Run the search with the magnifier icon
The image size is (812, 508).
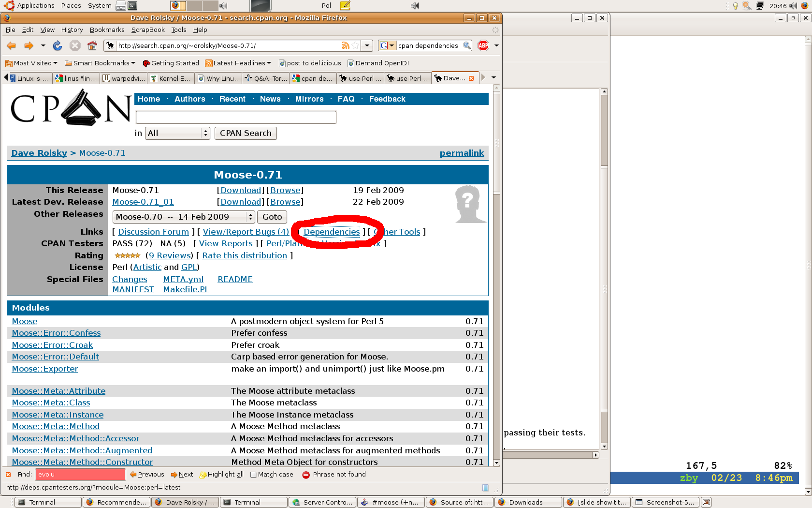point(467,45)
